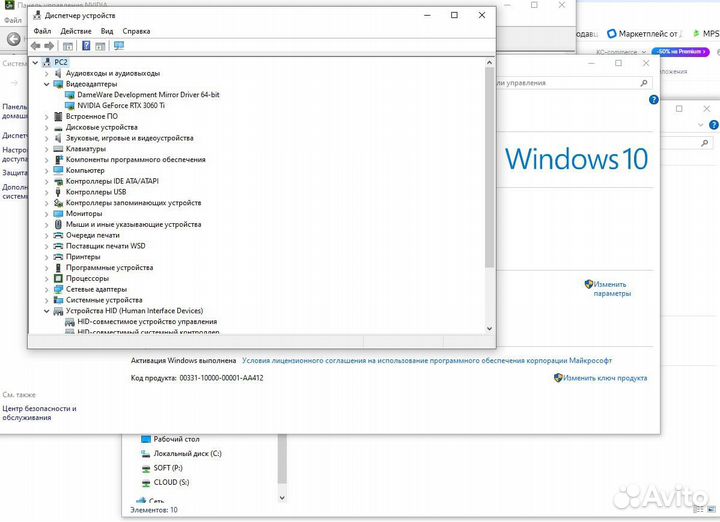The image size is (720, 522).
Task: Click the Сетевые адаптеры category icon
Action: tap(58, 289)
